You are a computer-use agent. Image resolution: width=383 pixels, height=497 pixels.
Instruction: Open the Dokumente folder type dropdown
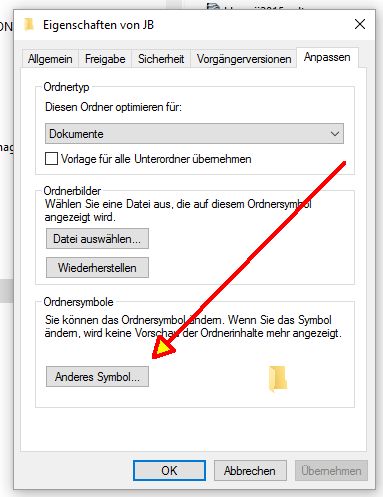[x=194, y=134]
